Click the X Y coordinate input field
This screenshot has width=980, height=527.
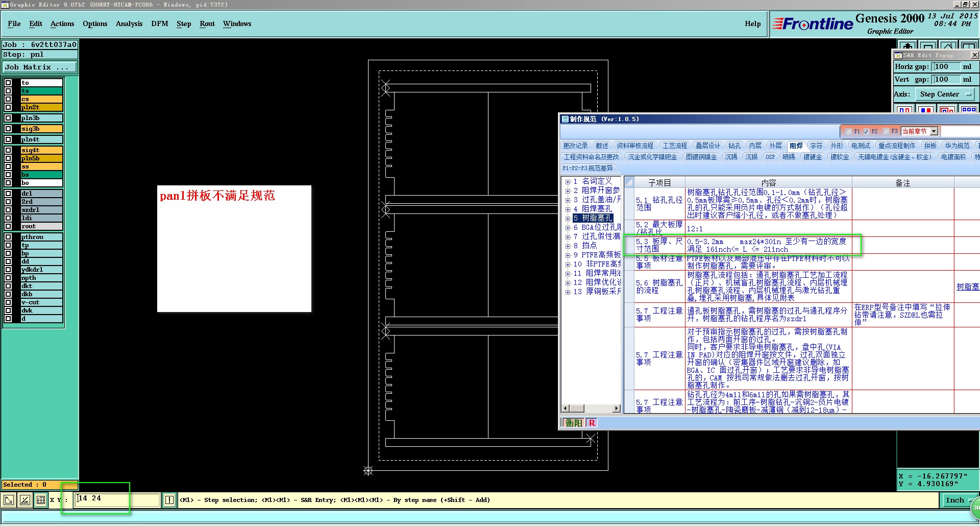click(x=117, y=499)
